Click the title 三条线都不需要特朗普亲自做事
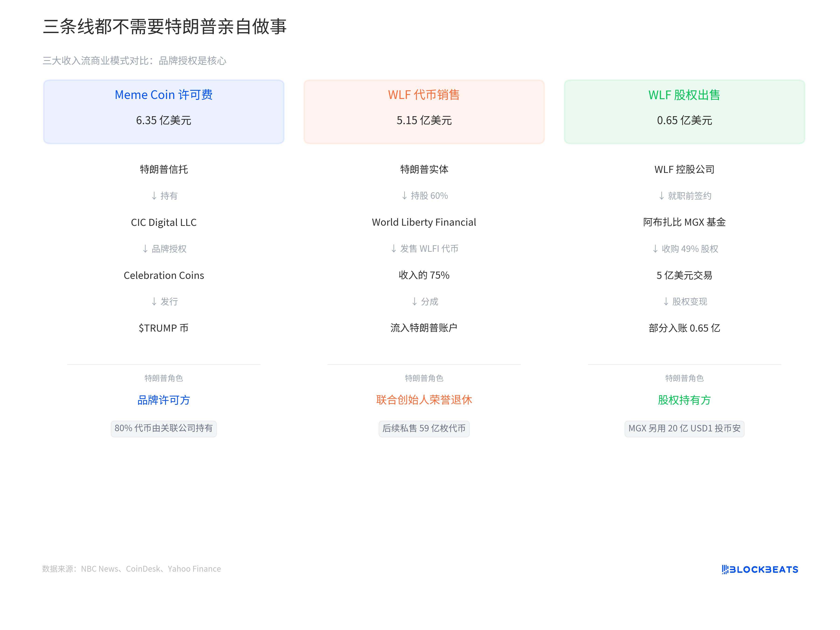This screenshot has height=630, width=840. (x=164, y=27)
